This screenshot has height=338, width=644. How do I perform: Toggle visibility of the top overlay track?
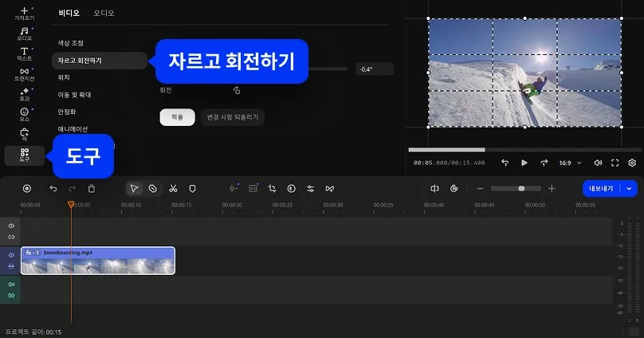tap(11, 226)
